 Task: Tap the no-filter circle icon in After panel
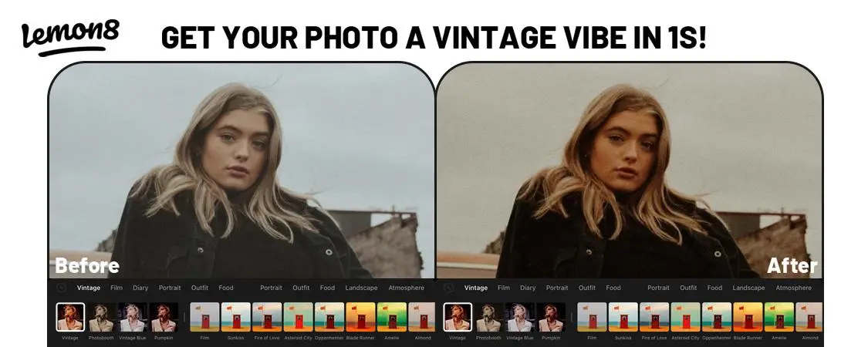coord(449,288)
